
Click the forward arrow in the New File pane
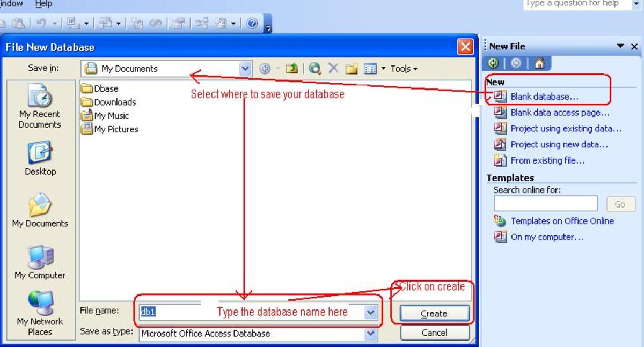515,63
